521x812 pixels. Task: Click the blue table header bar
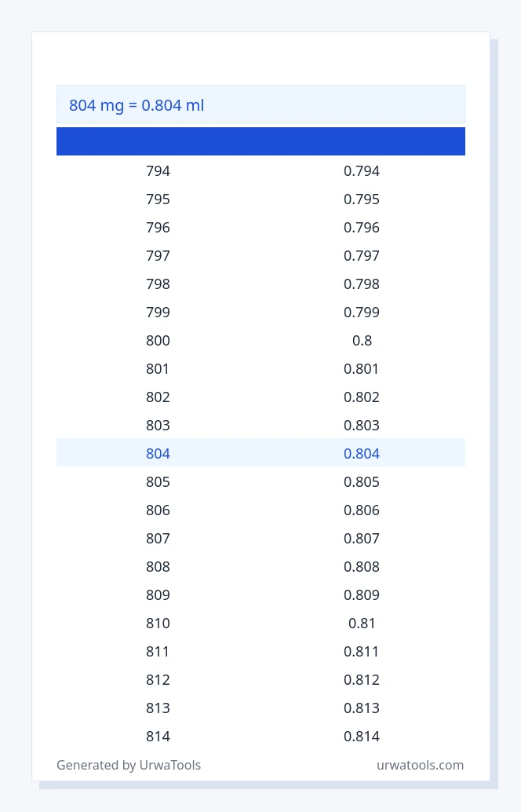click(x=260, y=141)
